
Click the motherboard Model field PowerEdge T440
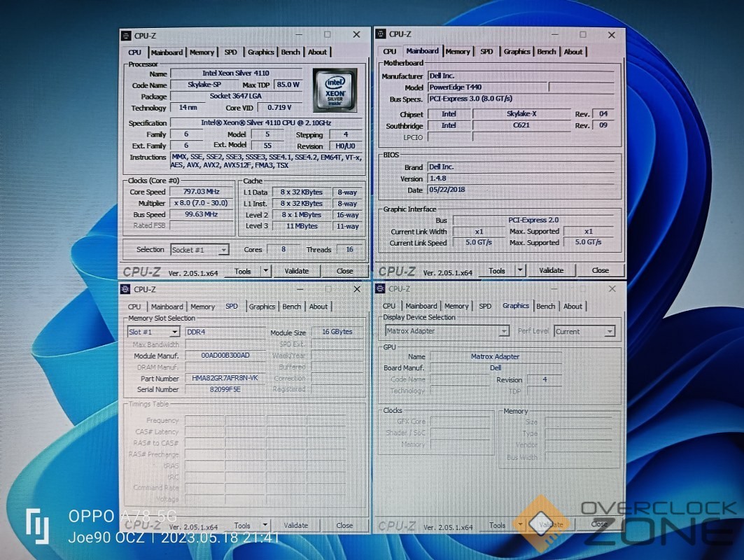[x=487, y=87]
